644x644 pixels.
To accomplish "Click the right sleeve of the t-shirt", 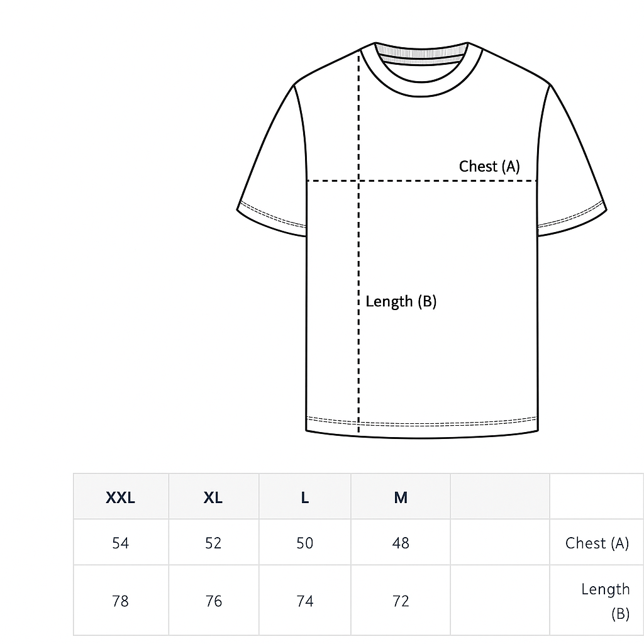I will point(572,164).
